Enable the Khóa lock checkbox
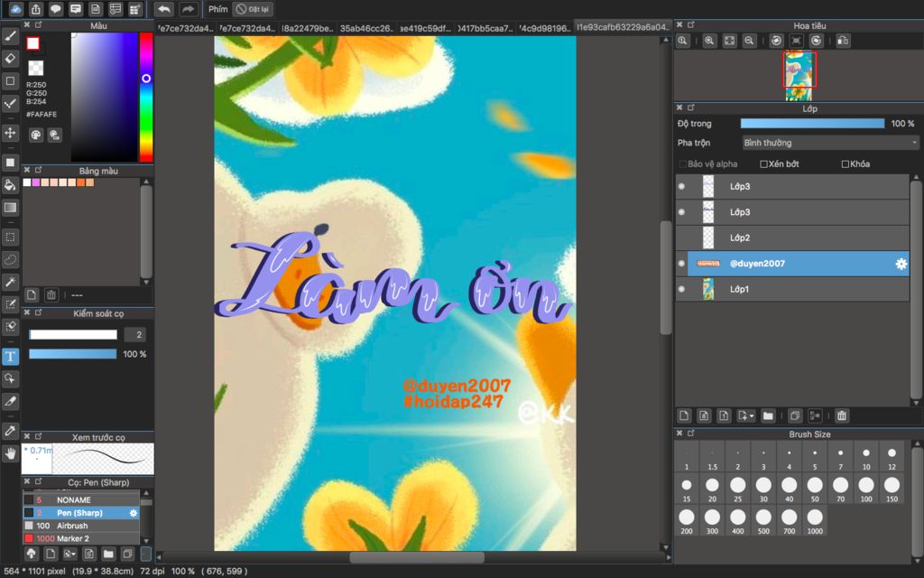924x578 pixels. 845,164
